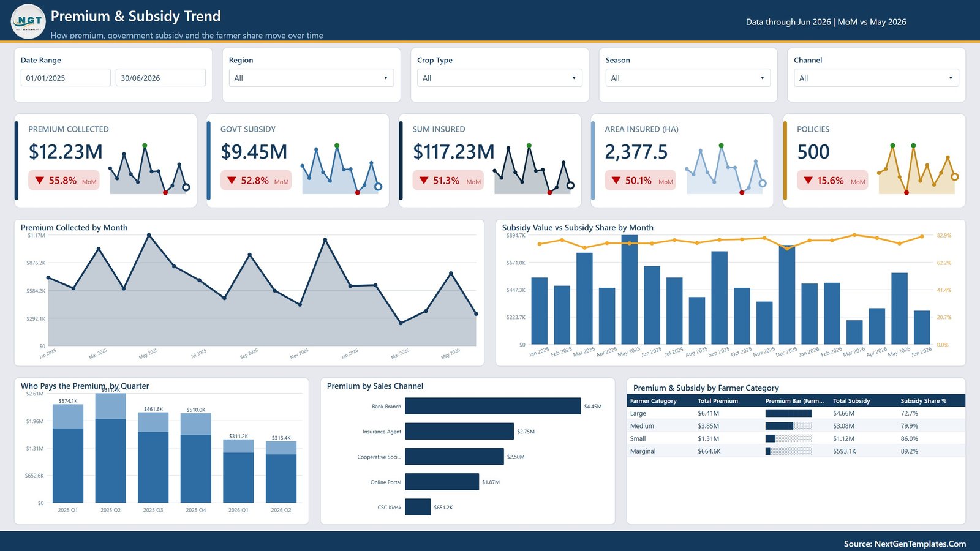
Task: Click the NGT logo in header
Action: point(28,21)
